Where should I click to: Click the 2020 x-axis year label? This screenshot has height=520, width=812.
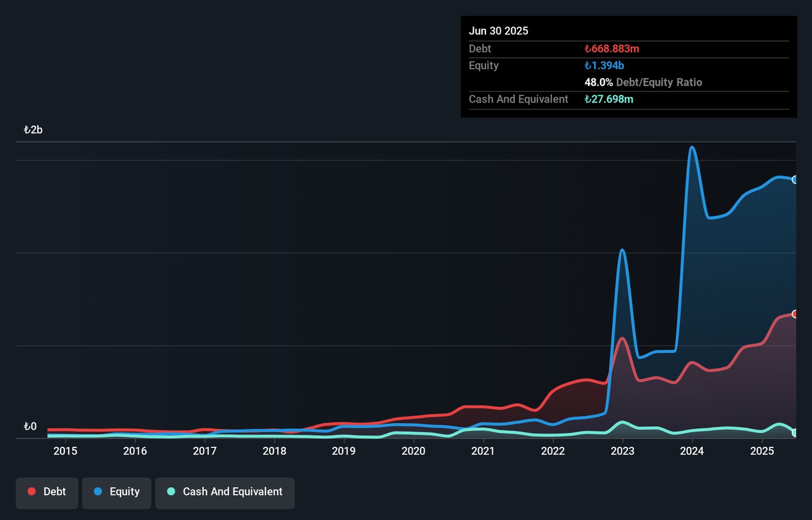[x=413, y=451]
